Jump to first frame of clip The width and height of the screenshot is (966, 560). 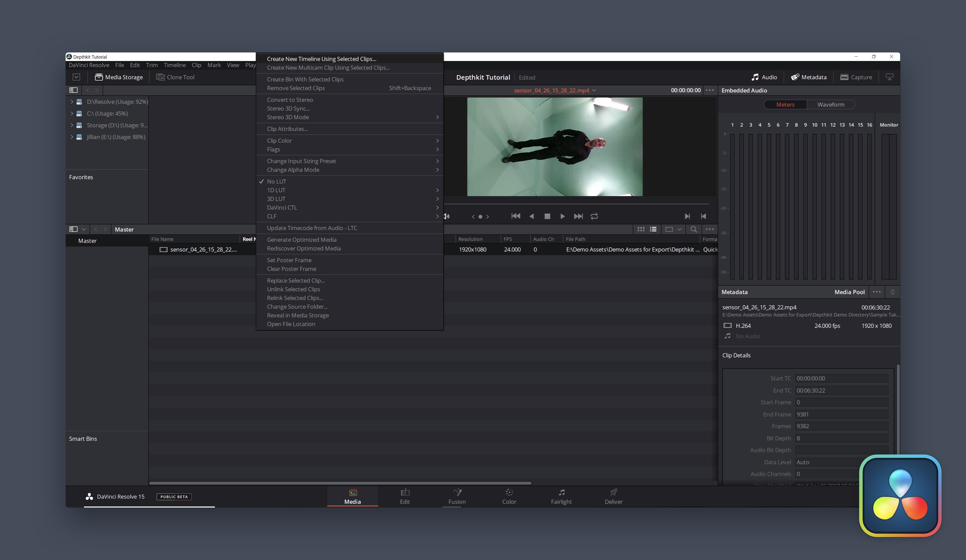tap(515, 216)
